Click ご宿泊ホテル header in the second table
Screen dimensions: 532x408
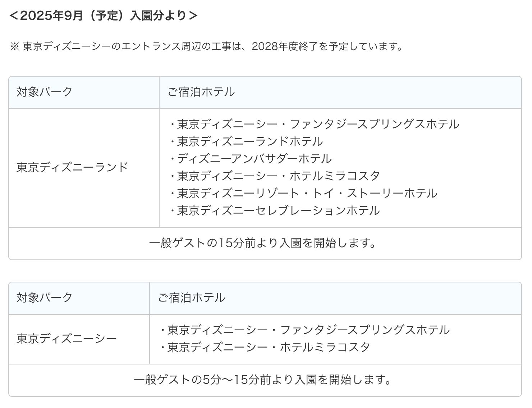(192, 298)
